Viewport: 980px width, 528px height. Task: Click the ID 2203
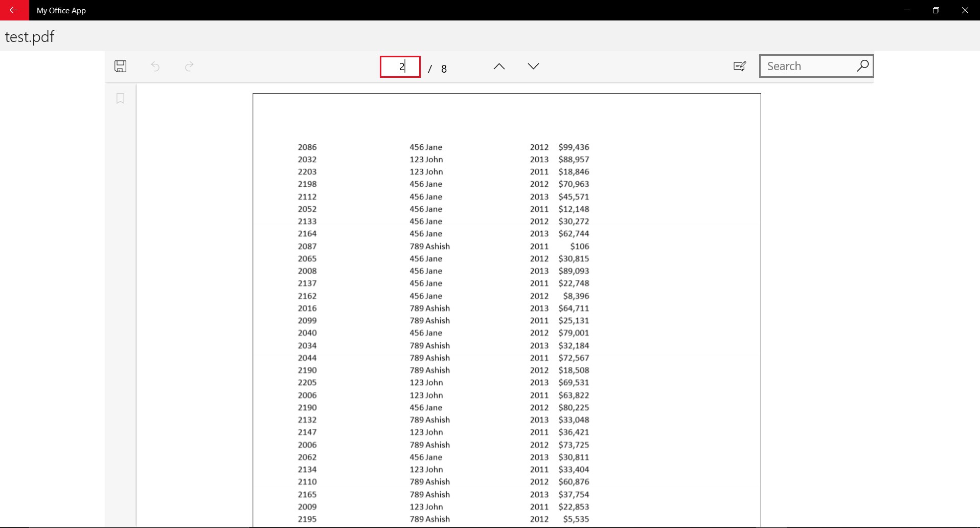click(x=307, y=171)
